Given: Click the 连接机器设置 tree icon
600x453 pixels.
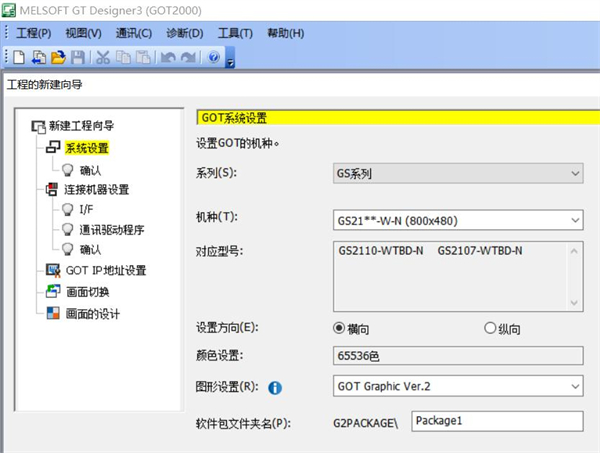Looking at the screenshot, I should [x=52, y=189].
